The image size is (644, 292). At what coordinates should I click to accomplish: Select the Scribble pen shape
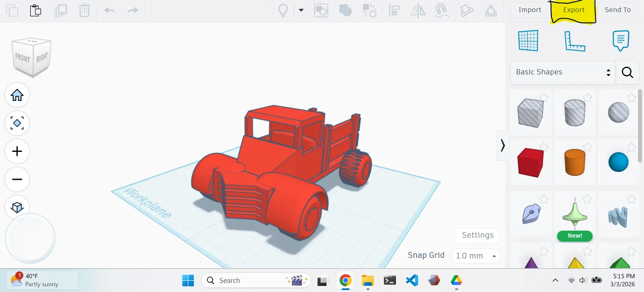click(x=531, y=214)
